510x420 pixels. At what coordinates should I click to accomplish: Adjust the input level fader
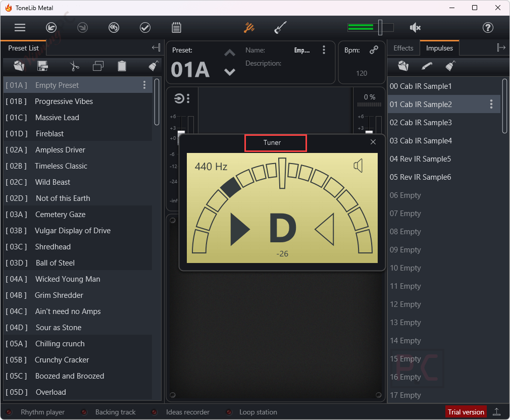[181, 133]
